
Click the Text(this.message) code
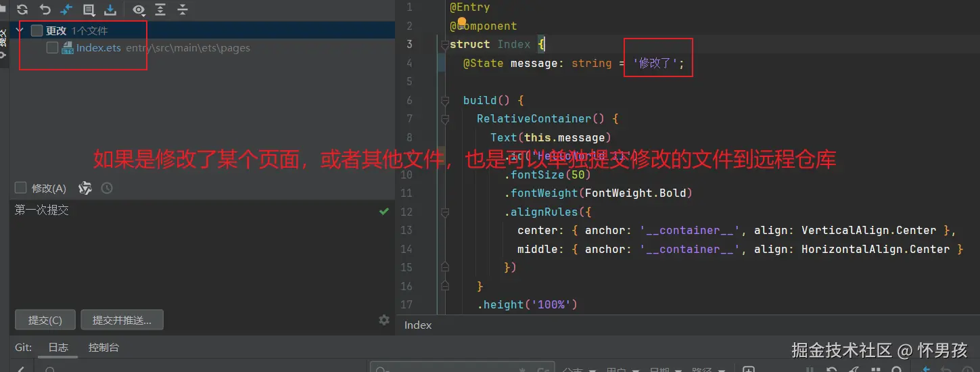(551, 137)
